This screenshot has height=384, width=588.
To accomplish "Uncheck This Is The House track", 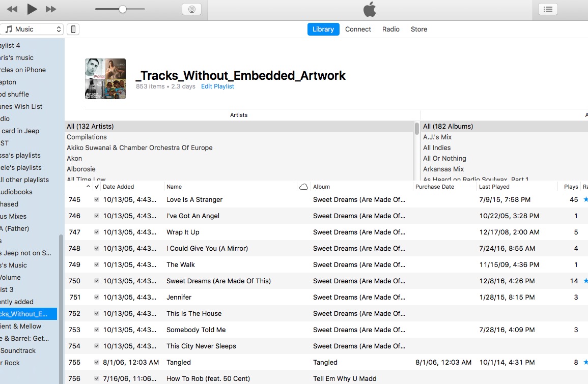I will 97,314.
